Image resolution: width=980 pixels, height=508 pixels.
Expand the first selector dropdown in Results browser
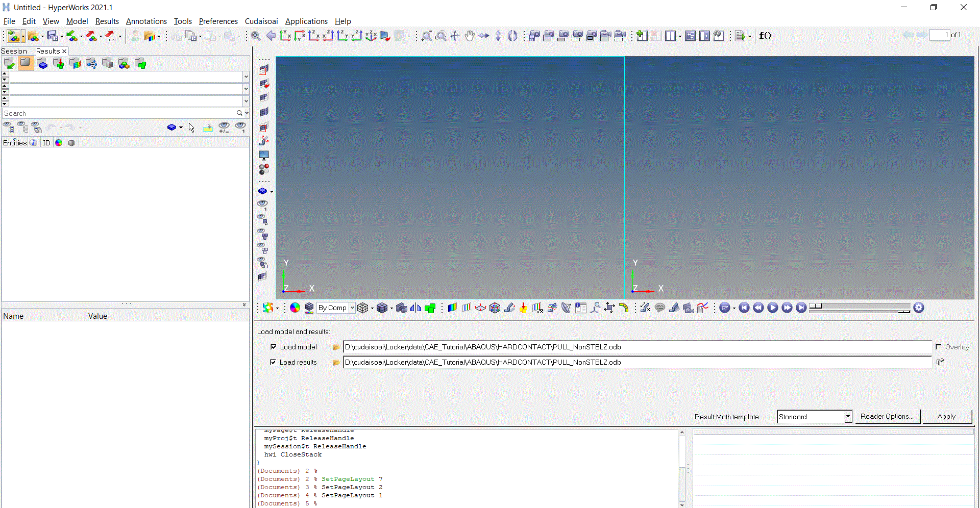(247, 77)
